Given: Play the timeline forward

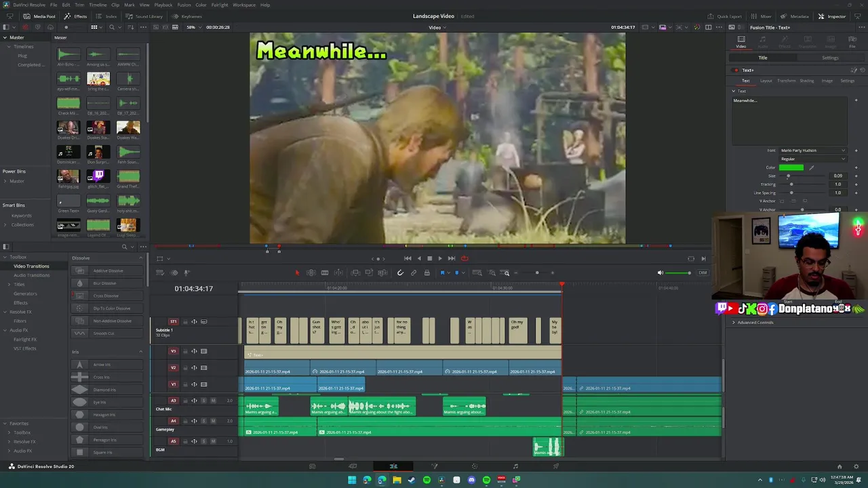Looking at the screenshot, I should 440,258.
